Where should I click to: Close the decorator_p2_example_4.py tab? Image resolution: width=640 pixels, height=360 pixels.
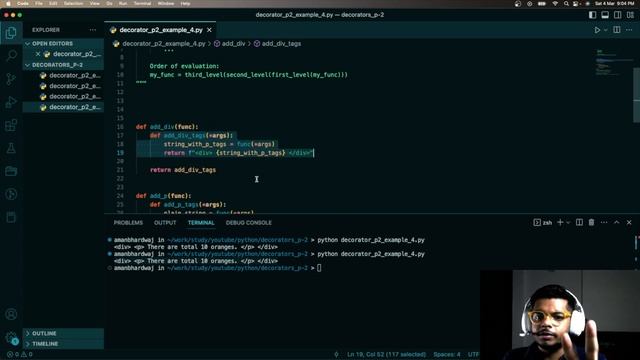coord(209,30)
